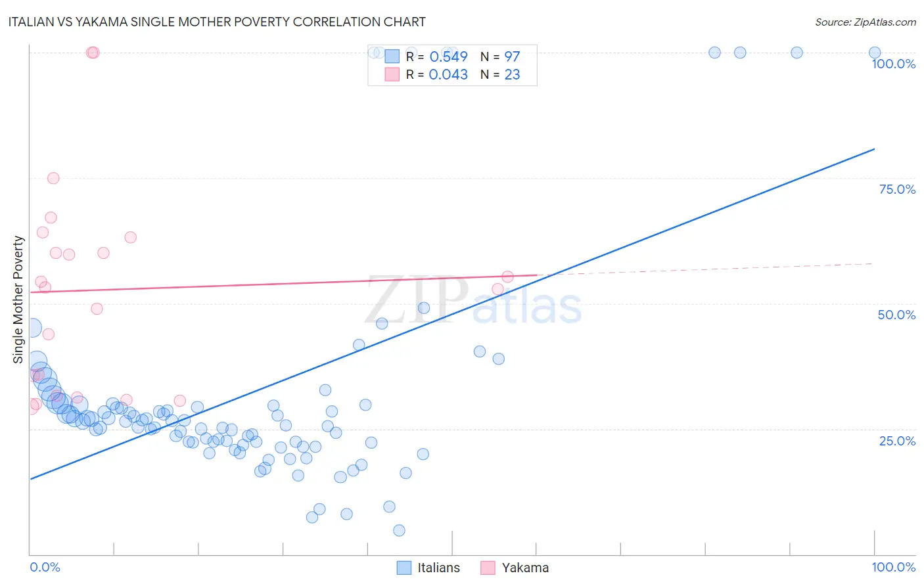Click the N = 23 value in legend
Image resolution: width=924 pixels, height=586 pixels.
point(500,74)
